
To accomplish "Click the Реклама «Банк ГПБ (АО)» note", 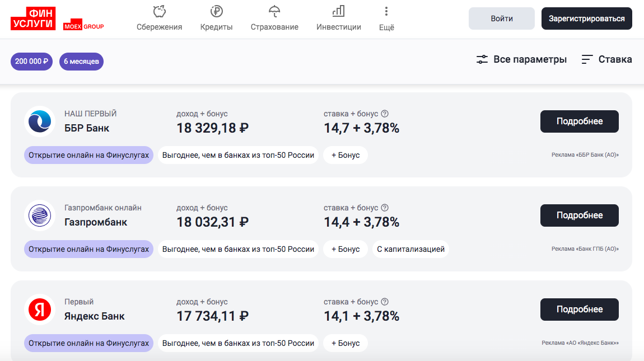I will click(x=585, y=249).
